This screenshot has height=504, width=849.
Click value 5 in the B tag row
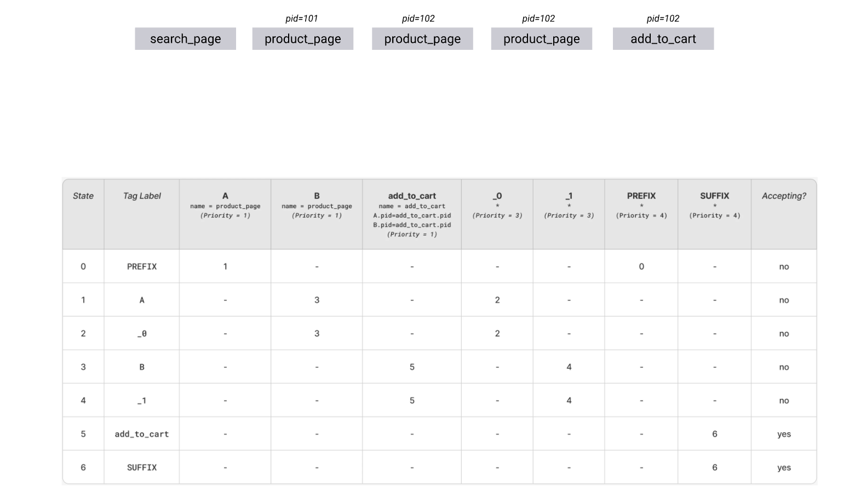click(x=412, y=367)
